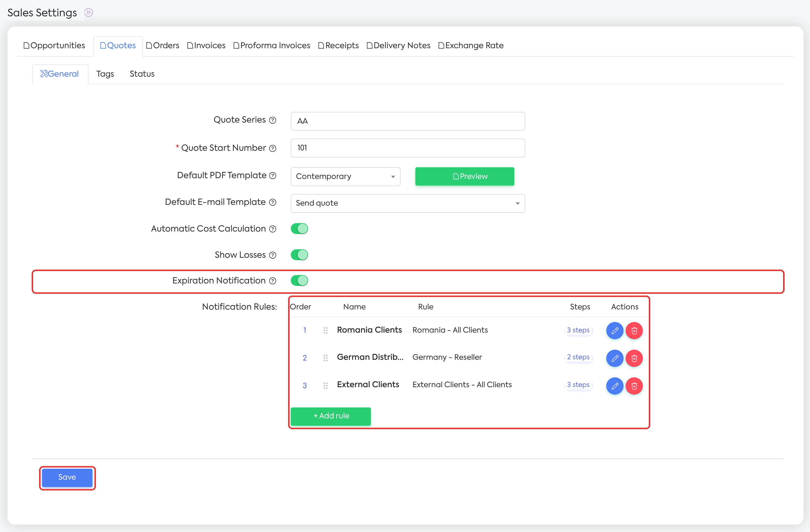Open help for Quote Series
This screenshot has height=532, width=810.
[x=273, y=120]
